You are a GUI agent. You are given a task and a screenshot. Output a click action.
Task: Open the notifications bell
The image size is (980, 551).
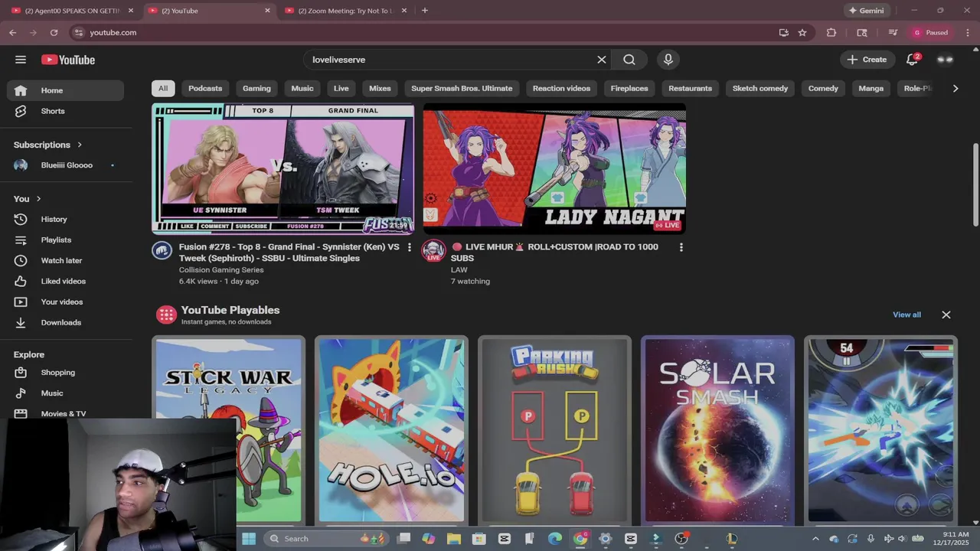pyautogui.click(x=912, y=60)
